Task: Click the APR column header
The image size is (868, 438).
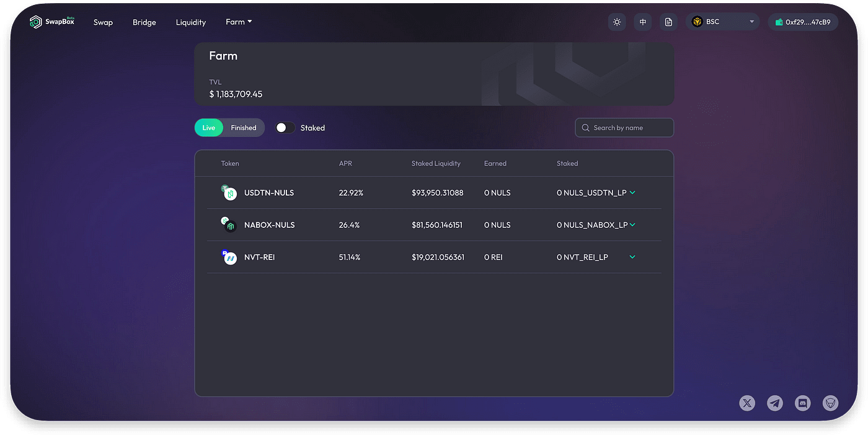Action: (345, 164)
